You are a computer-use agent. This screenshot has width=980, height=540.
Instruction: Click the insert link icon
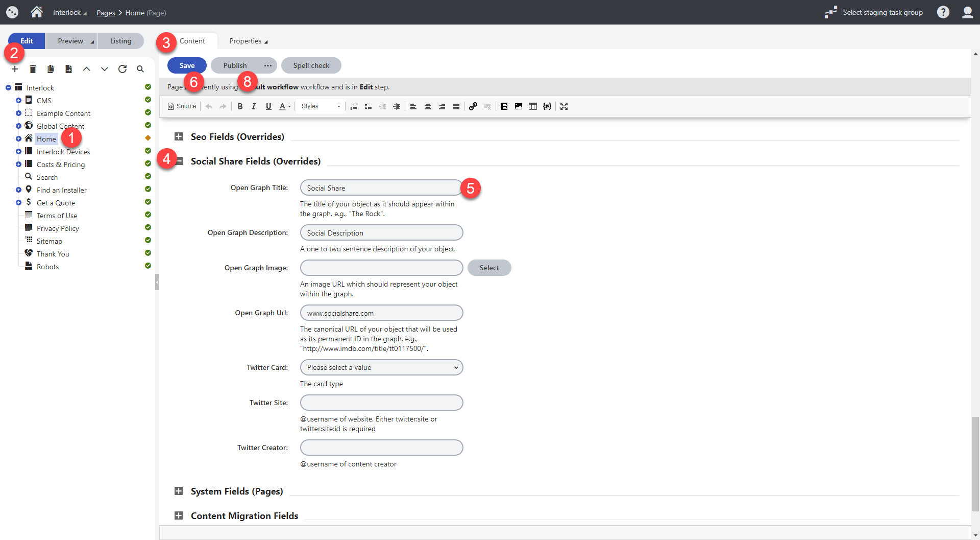(x=473, y=106)
